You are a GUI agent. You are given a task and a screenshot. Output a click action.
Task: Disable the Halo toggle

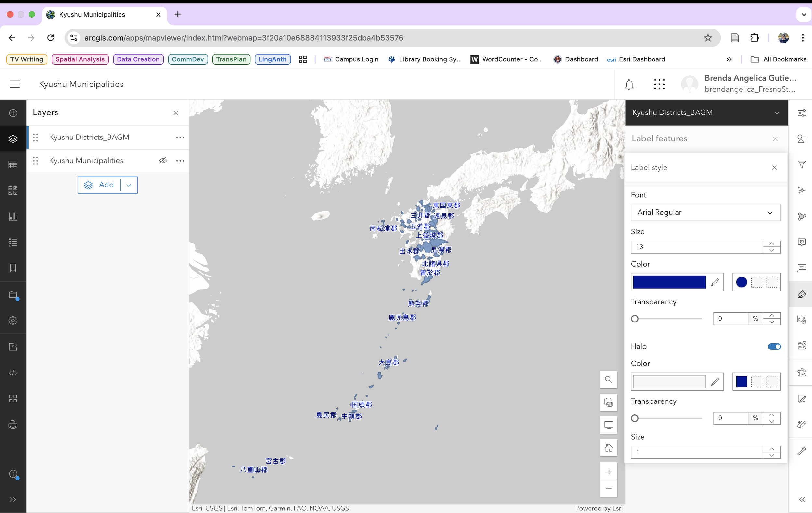[774, 347]
